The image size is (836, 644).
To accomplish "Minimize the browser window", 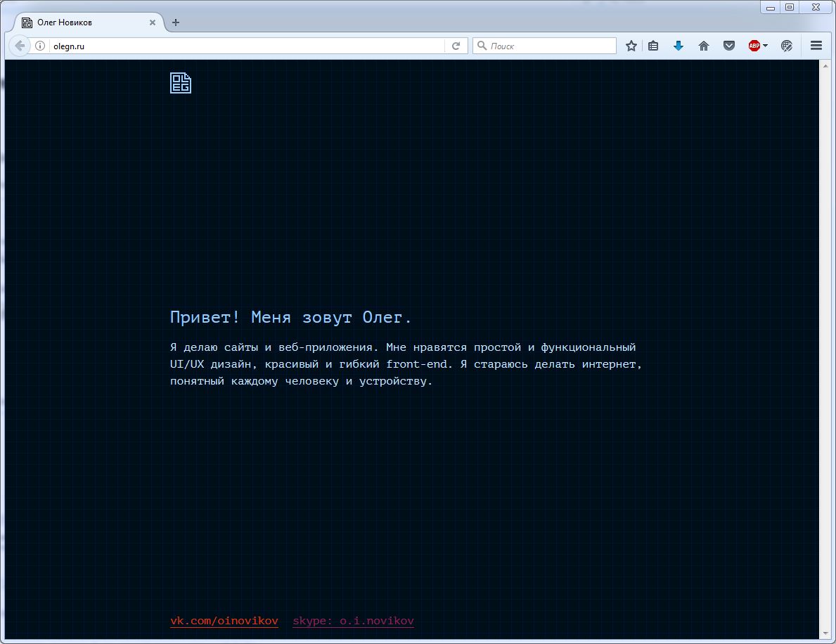I will [x=771, y=8].
